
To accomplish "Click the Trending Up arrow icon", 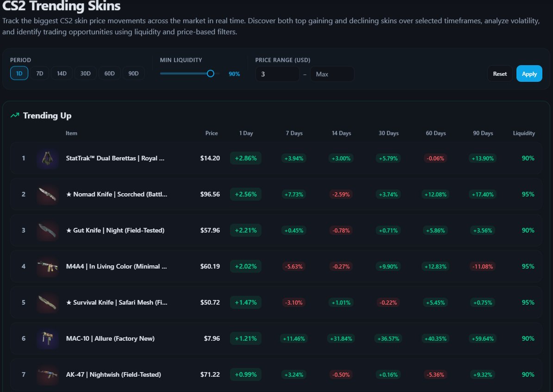I will pyautogui.click(x=15, y=116).
